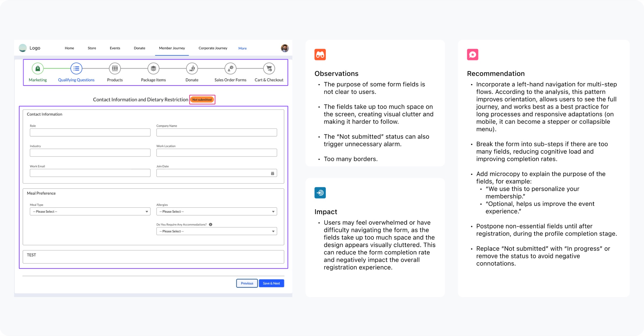
Task: Click the Role input field
Action: pos(90,132)
